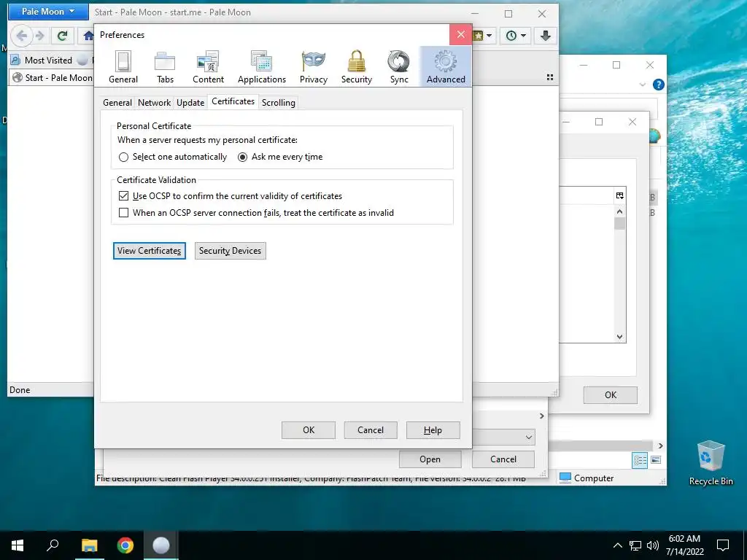Open the Sync preferences pane
747x560 pixels.
pyautogui.click(x=399, y=67)
